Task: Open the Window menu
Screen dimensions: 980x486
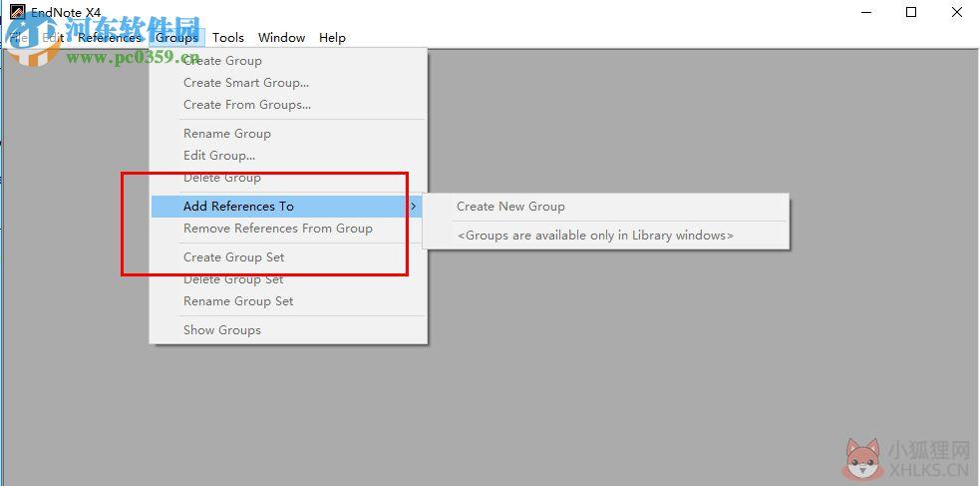Action: pos(281,38)
